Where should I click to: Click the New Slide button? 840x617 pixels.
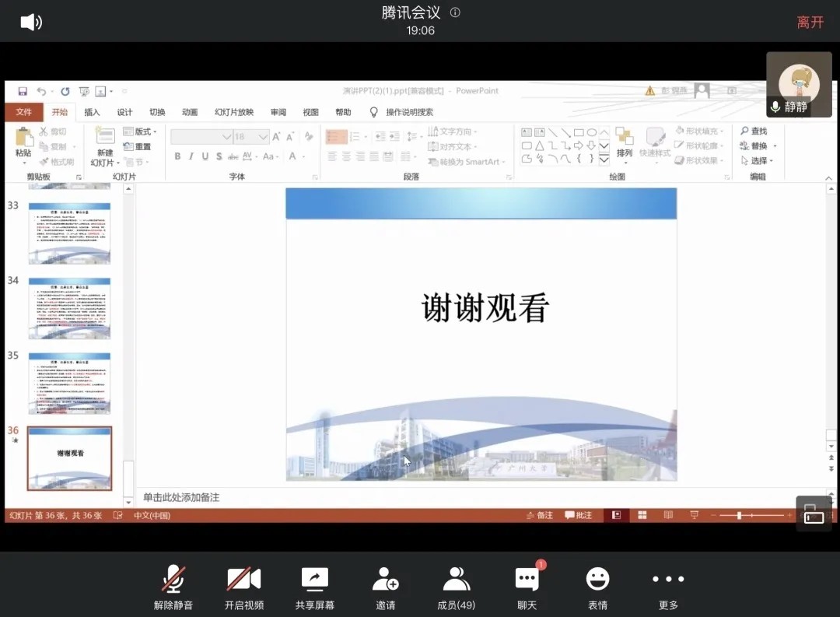click(104, 148)
